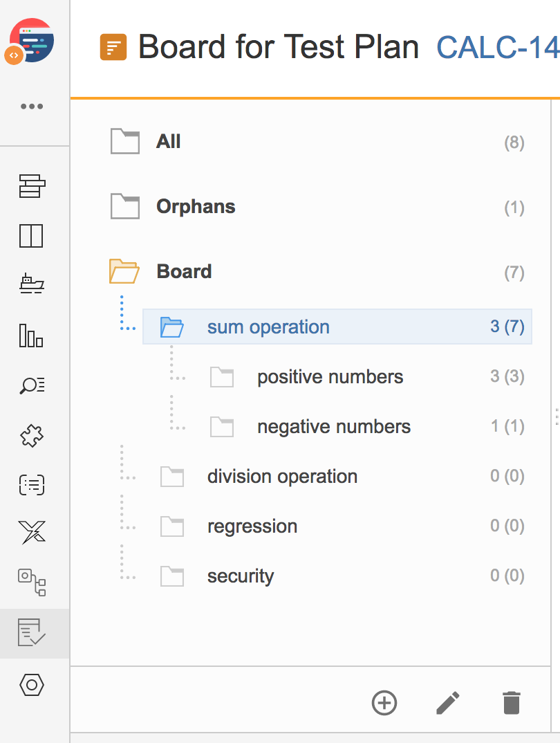Open the hexagon settings icon in sidebar
Viewport: 560px width, 743px height.
tap(32, 685)
